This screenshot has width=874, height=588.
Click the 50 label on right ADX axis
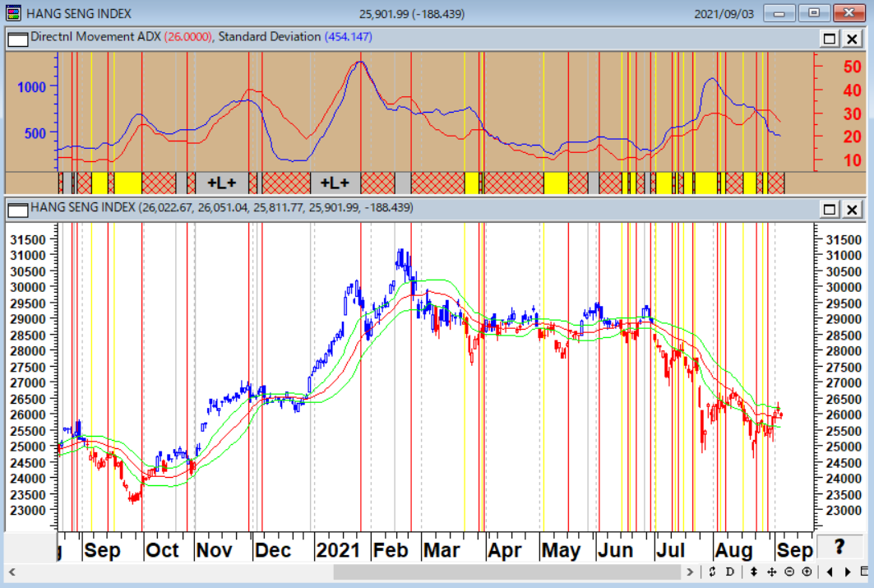[853, 67]
